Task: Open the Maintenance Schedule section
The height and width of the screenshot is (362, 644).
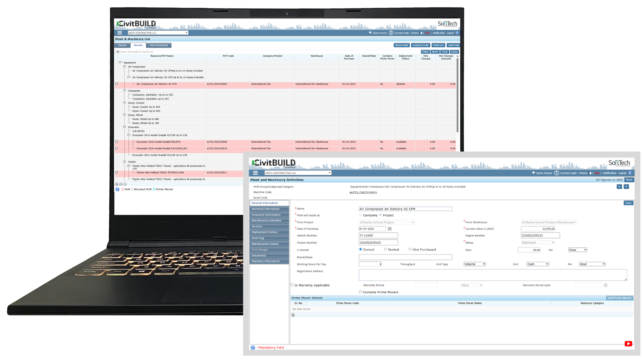Action: 266,220
